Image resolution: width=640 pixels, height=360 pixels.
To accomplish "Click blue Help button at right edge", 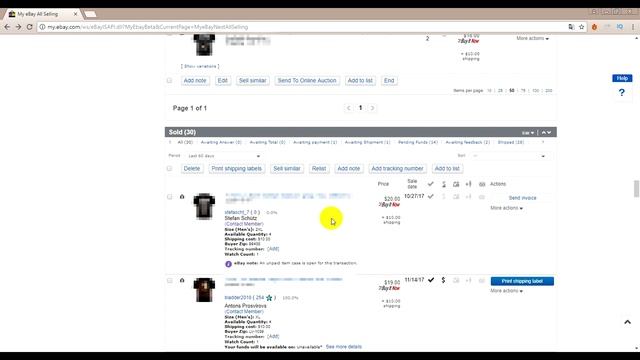I will (x=622, y=78).
